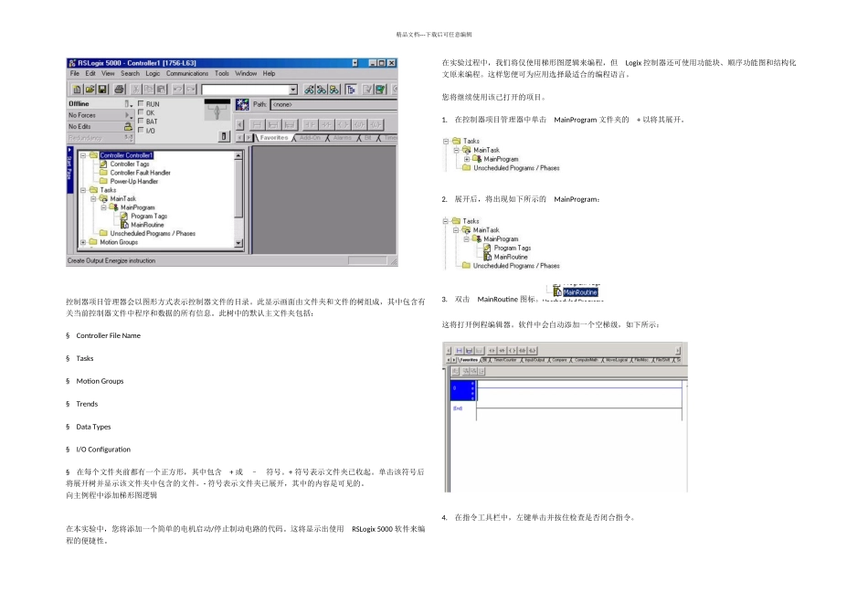Click the MainRoutine ladder icon in main window tree
This screenshot has width=868, height=614.
pos(124,225)
